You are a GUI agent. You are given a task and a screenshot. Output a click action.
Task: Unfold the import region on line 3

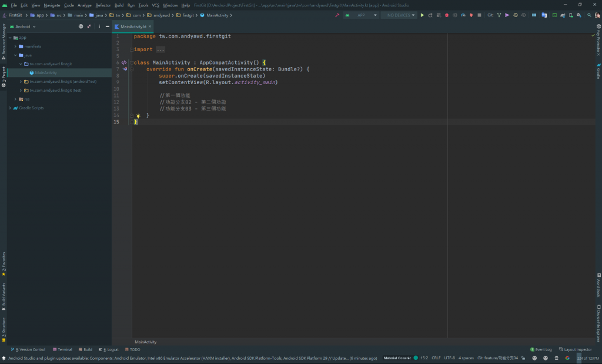[x=132, y=49]
